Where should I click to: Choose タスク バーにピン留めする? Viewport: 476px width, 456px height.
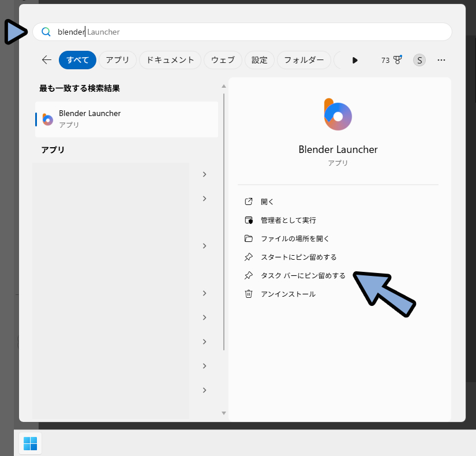coord(302,276)
